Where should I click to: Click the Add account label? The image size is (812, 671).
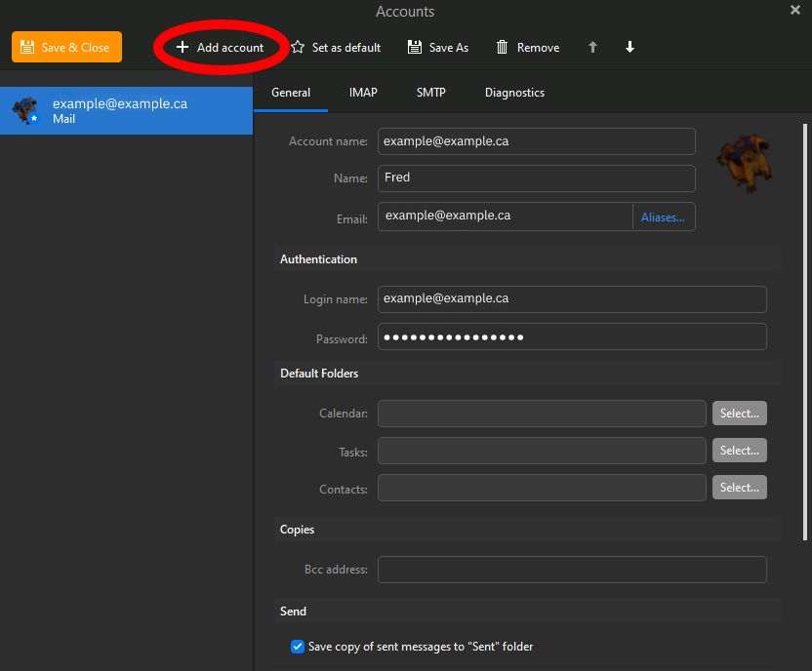[230, 48]
